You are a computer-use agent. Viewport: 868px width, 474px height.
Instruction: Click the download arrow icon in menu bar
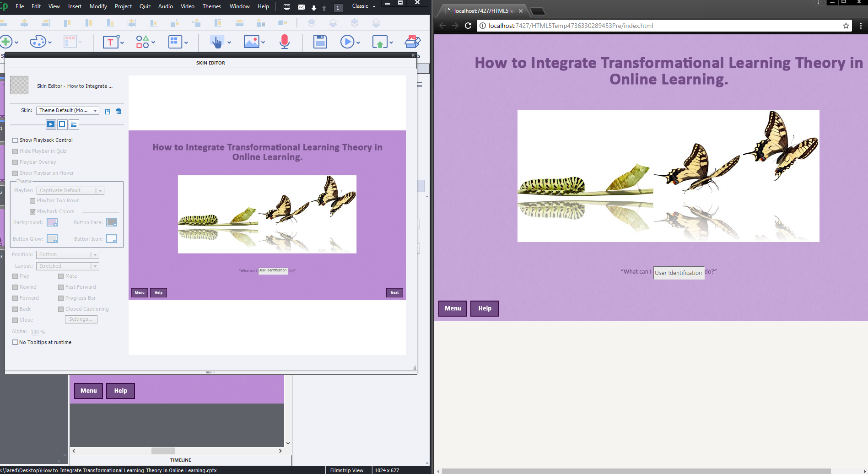pyautogui.click(x=314, y=8)
